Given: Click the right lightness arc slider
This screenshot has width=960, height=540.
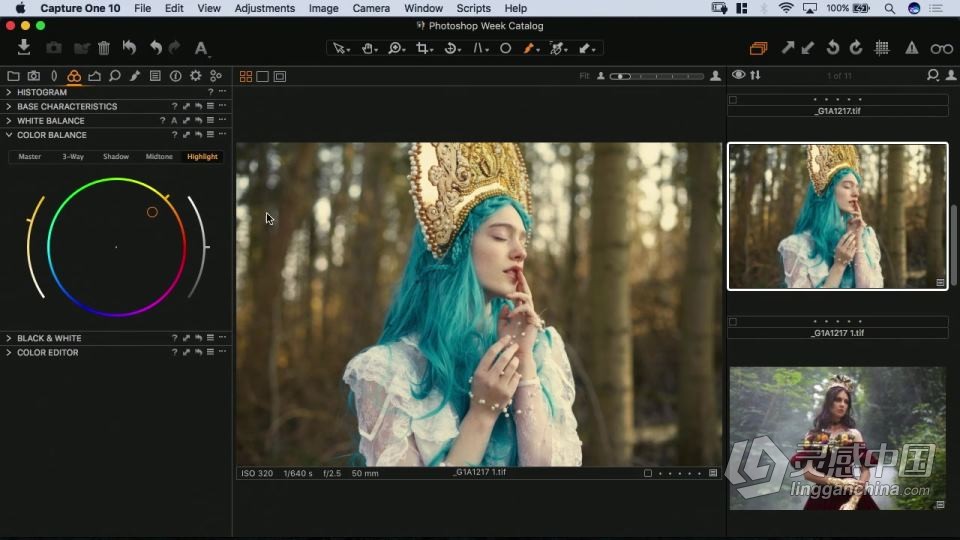Looking at the screenshot, I should coord(200,246).
